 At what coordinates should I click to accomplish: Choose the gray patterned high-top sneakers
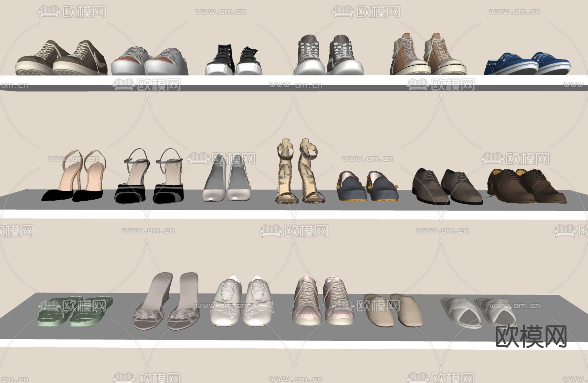click(x=328, y=55)
